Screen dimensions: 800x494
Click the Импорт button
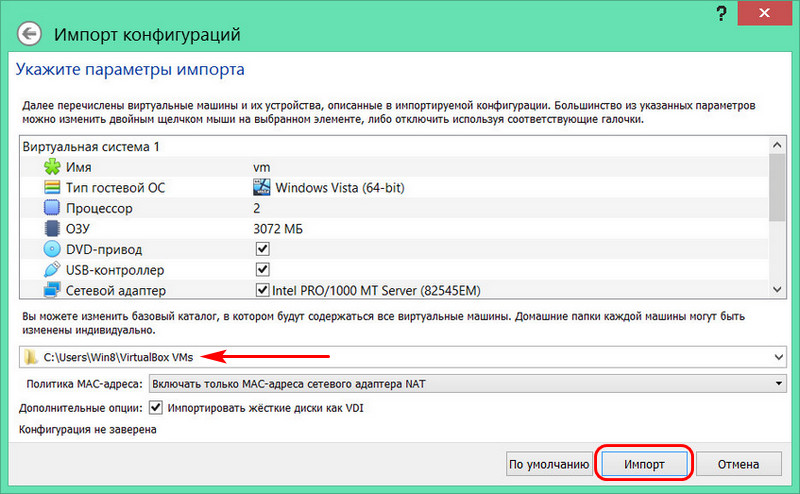(x=644, y=464)
